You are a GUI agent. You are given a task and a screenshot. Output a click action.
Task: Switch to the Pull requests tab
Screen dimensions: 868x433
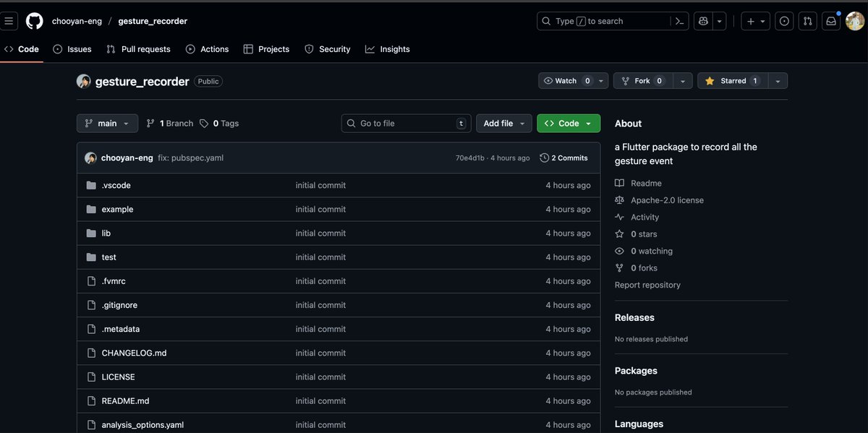pos(138,49)
